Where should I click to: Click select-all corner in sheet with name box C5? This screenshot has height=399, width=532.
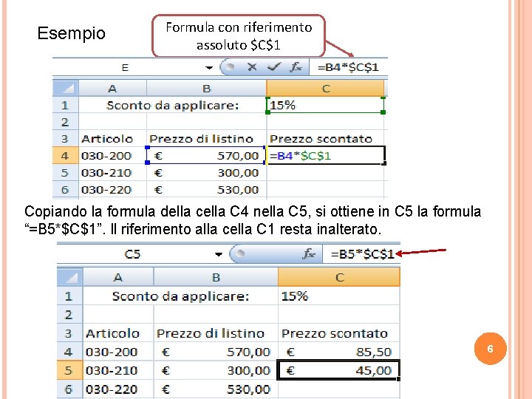pyautogui.click(x=70, y=278)
